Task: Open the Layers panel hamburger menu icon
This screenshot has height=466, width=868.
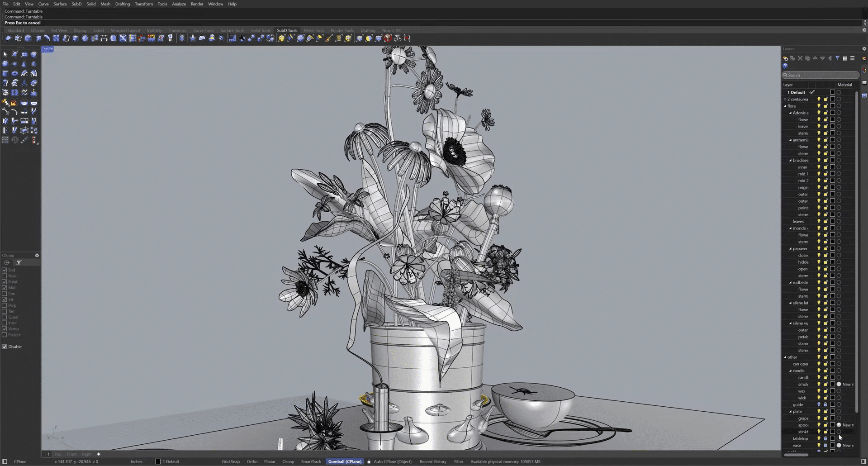Action: [852, 58]
